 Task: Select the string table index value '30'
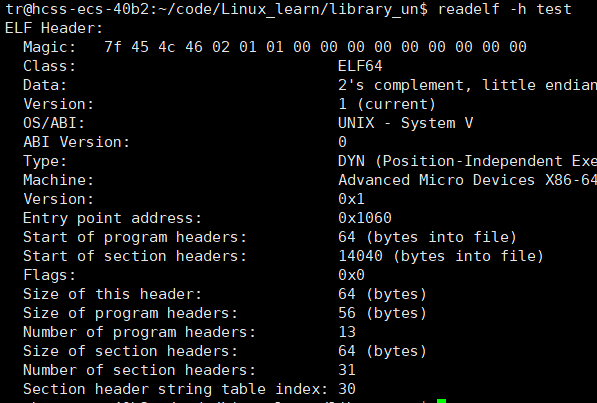[x=347, y=390]
